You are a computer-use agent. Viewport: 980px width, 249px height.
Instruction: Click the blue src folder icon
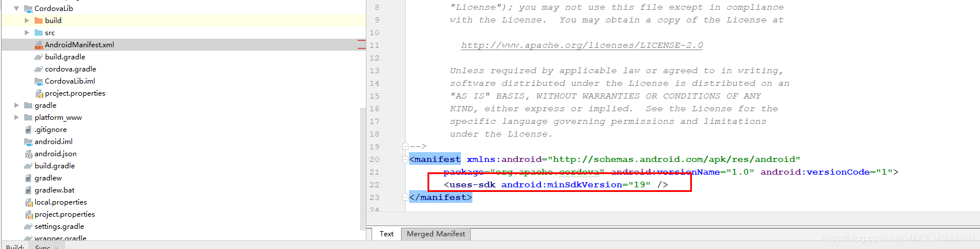(x=39, y=32)
